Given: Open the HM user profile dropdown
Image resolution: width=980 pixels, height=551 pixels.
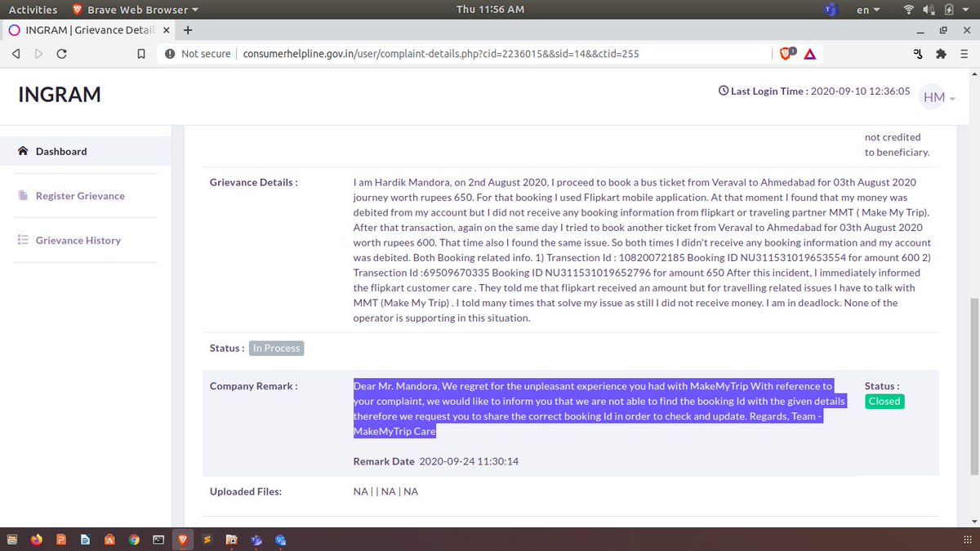Looking at the screenshot, I should tap(938, 97).
